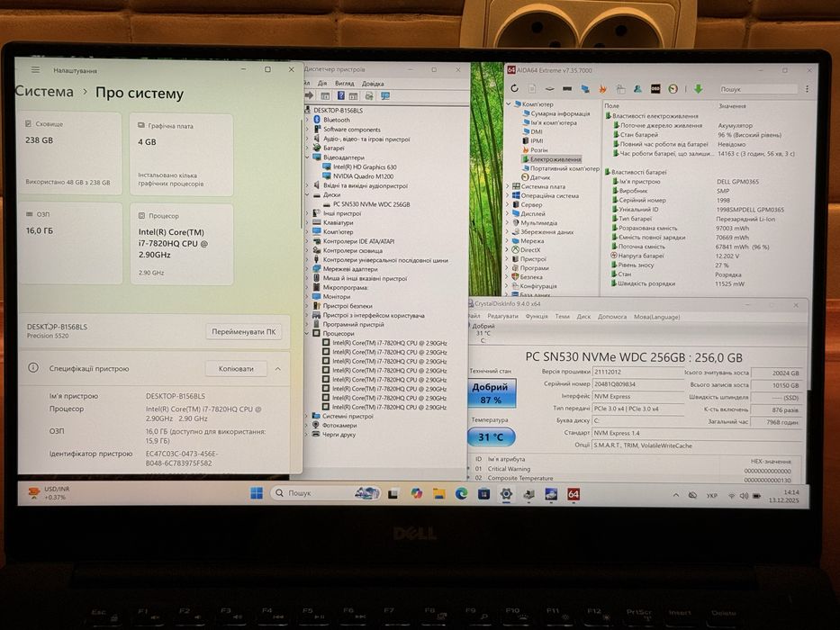Open the Microsoft Store taskbar icon
The width and height of the screenshot is (840, 630).
click(483, 494)
